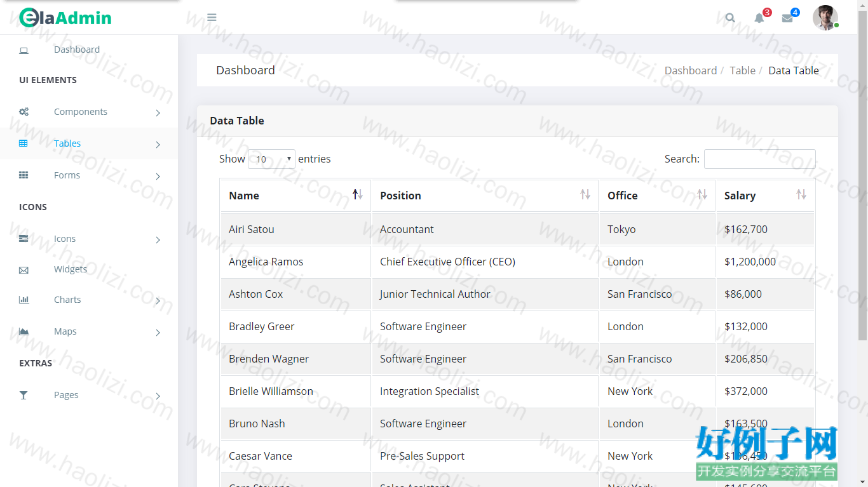This screenshot has width=868, height=487.
Task: Click the Widgets envelope icon
Action: (x=24, y=270)
